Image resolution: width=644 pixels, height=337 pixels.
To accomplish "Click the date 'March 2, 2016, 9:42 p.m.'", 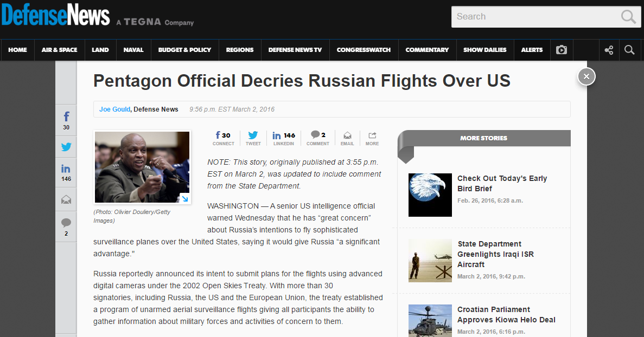I will [491, 276].
